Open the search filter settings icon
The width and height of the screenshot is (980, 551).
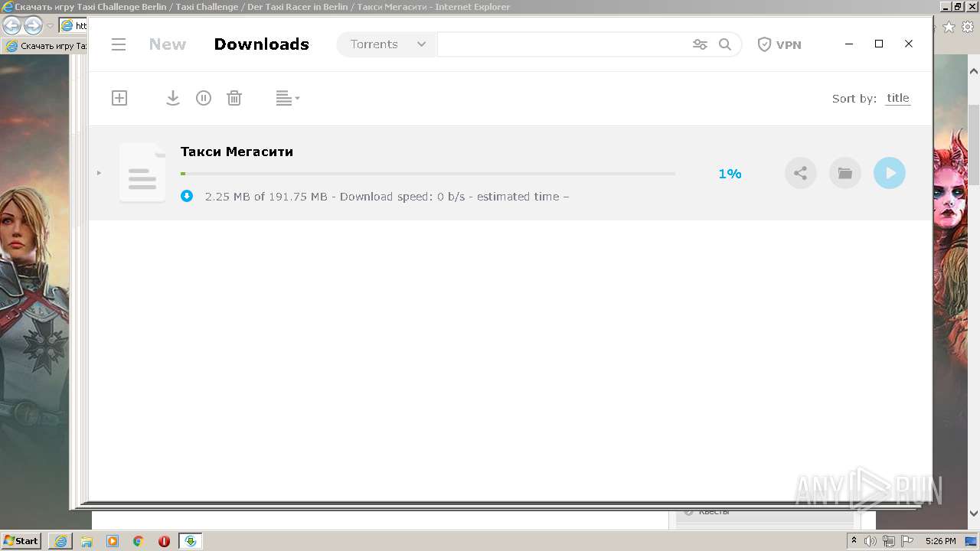pyautogui.click(x=700, y=44)
